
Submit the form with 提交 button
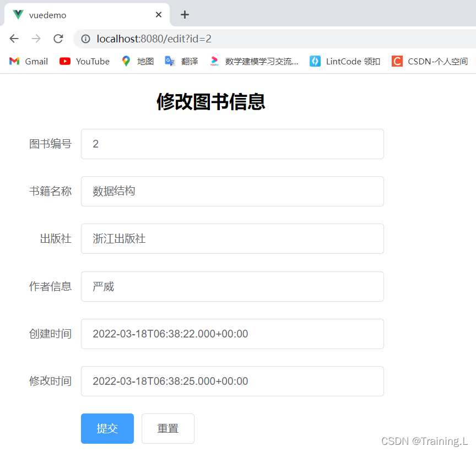pyautogui.click(x=107, y=428)
